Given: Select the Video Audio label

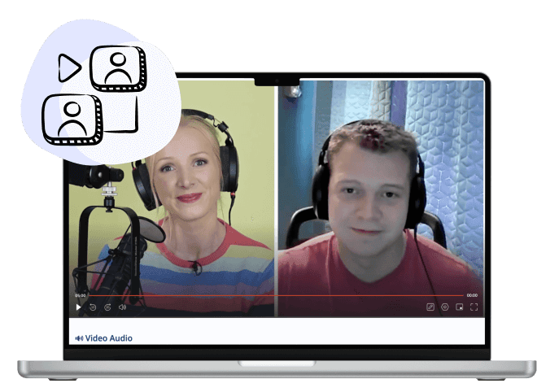Looking at the screenshot, I should (x=109, y=338).
